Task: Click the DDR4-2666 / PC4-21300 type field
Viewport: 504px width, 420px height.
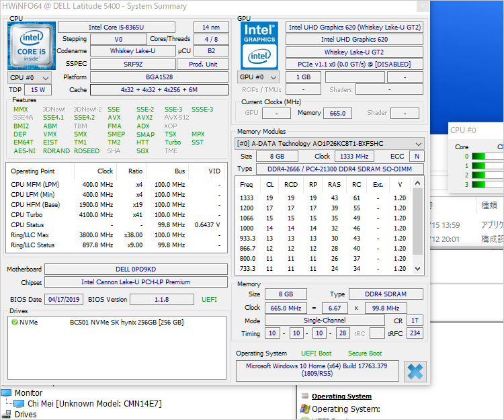Action: 340,169
